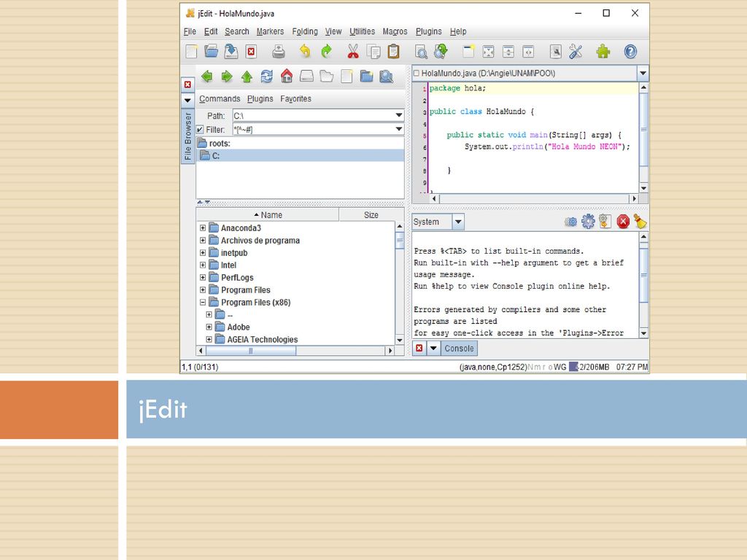The image size is (747, 560).
Task: Open the HolaMundo.java buffer switcher dropdown
Action: 643,74
